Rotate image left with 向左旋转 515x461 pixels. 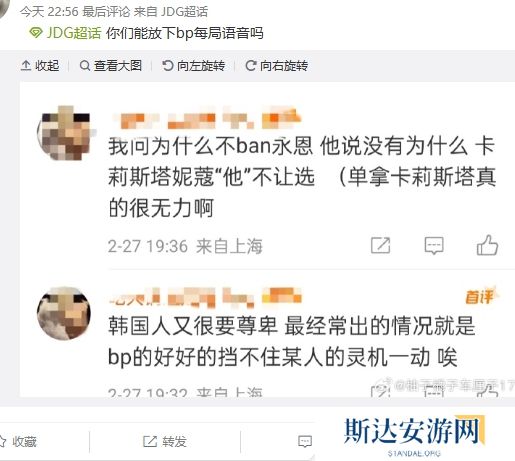click(193, 66)
